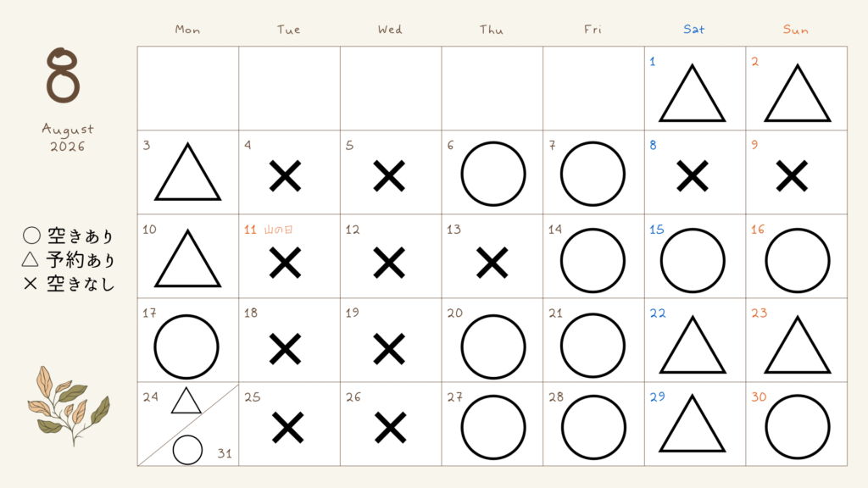This screenshot has width=868, height=488.
Task: Click the August 2026 month label
Action: 68,138
